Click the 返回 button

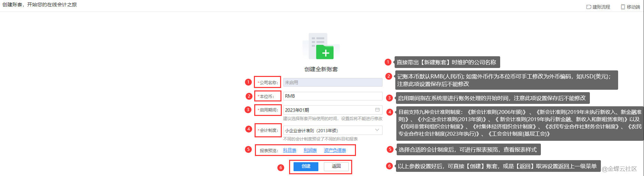[x=336, y=166]
